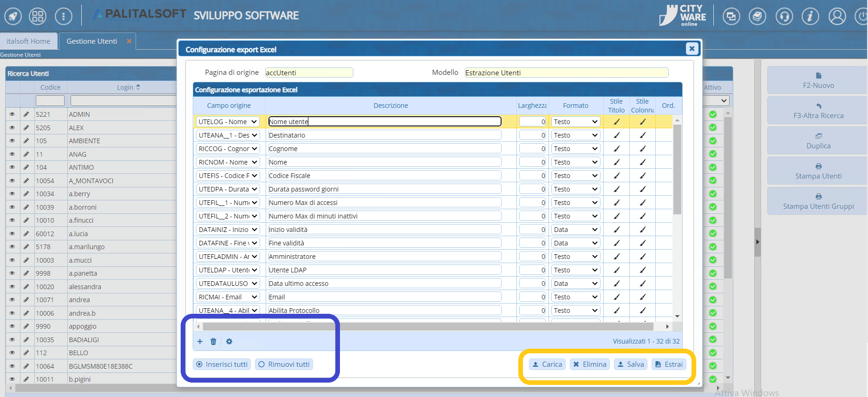Click the rocket launcher icon in header

click(x=13, y=17)
